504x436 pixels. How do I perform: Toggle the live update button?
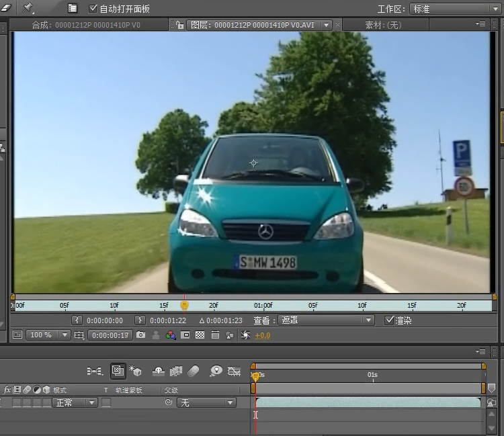pyautogui.click(x=118, y=371)
